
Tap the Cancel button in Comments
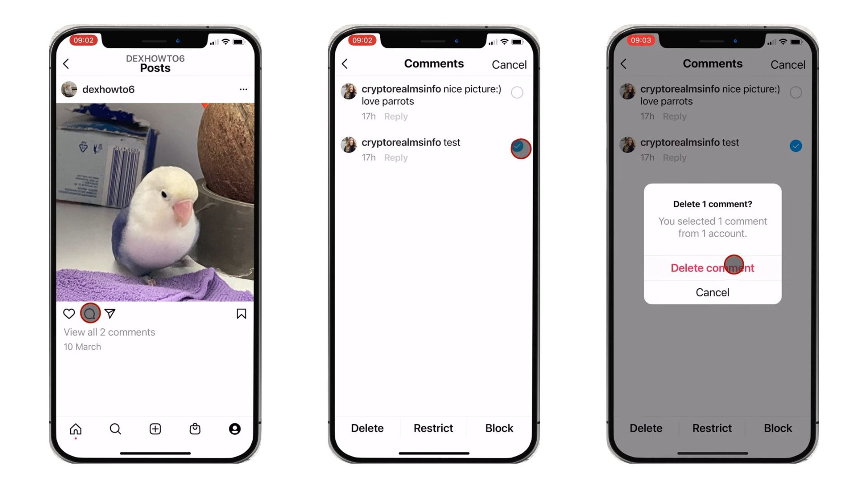(x=509, y=64)
